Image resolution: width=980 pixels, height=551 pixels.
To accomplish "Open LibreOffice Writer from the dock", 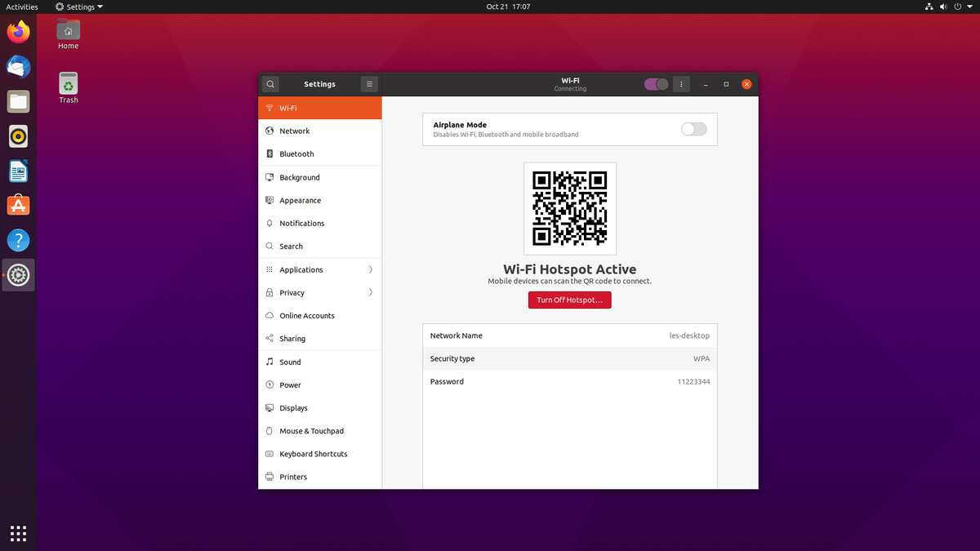I will pos(18,171).
